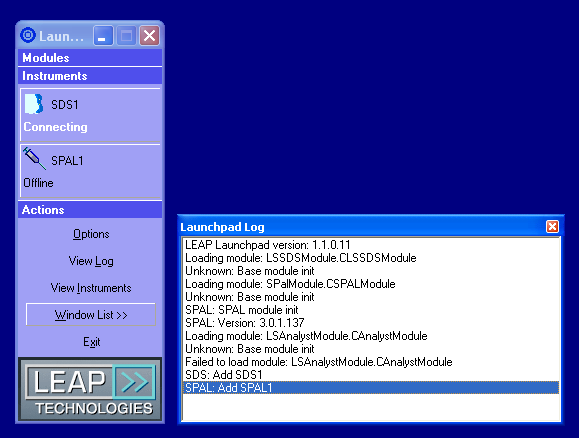Close the Launchpad Log window
The width and height of the screenshot is (579, 438).
pyautogui.click(x=552, y=226)
